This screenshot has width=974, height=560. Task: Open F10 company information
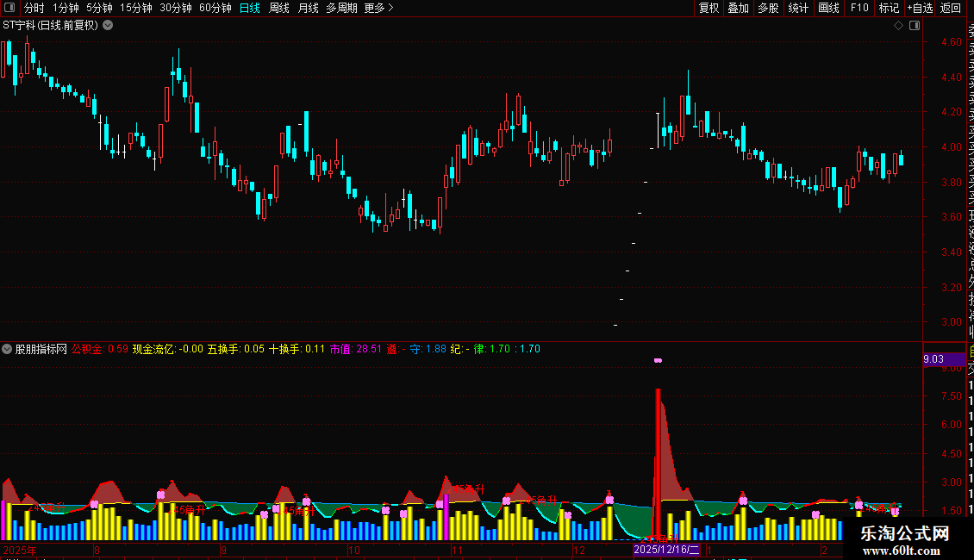coord(859,8)
